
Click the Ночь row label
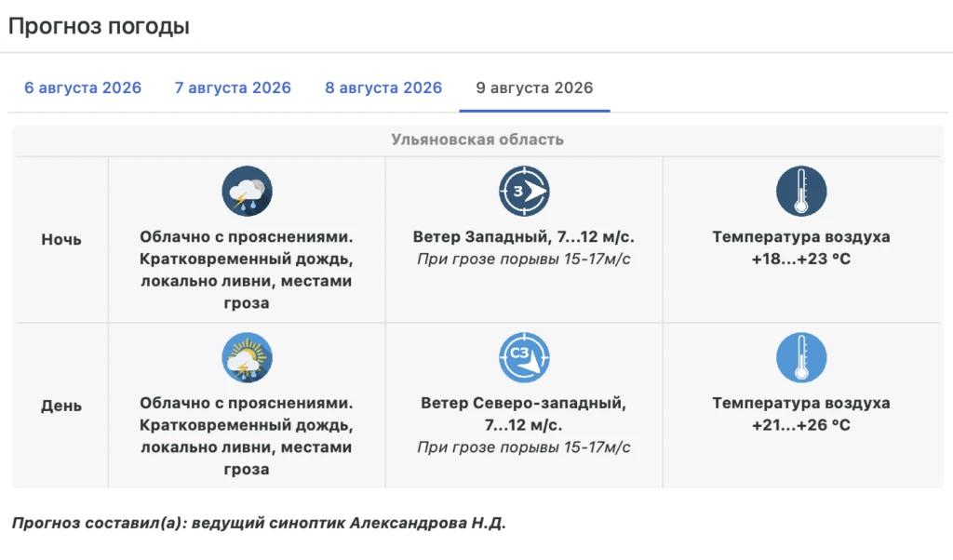61,240
